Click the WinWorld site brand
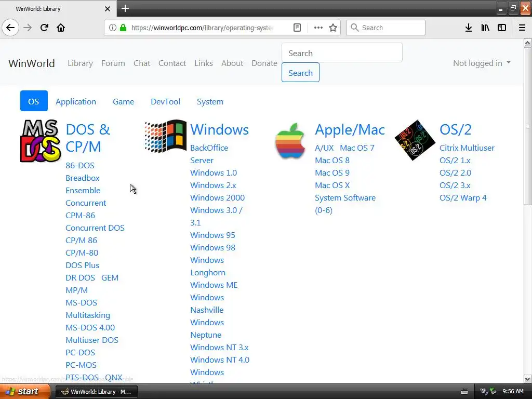This screenshot has width=532, height=399. [32, 63]
